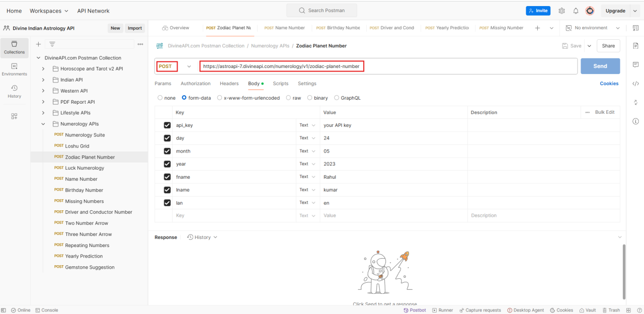
Task: Uncheck the day row checkbox
Action: (167, 138)
